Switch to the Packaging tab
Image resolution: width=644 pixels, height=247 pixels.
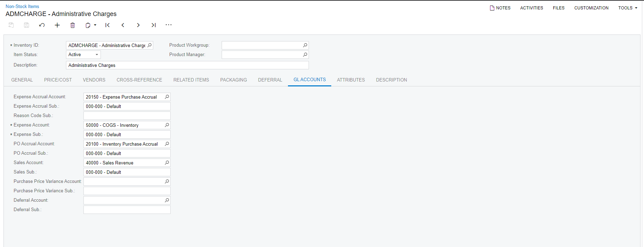(234, 80)
